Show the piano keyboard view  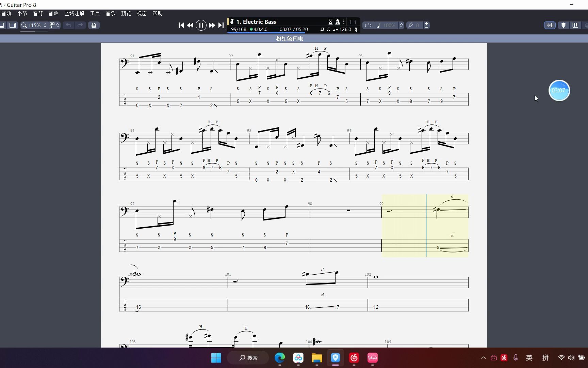click(575, 25)
